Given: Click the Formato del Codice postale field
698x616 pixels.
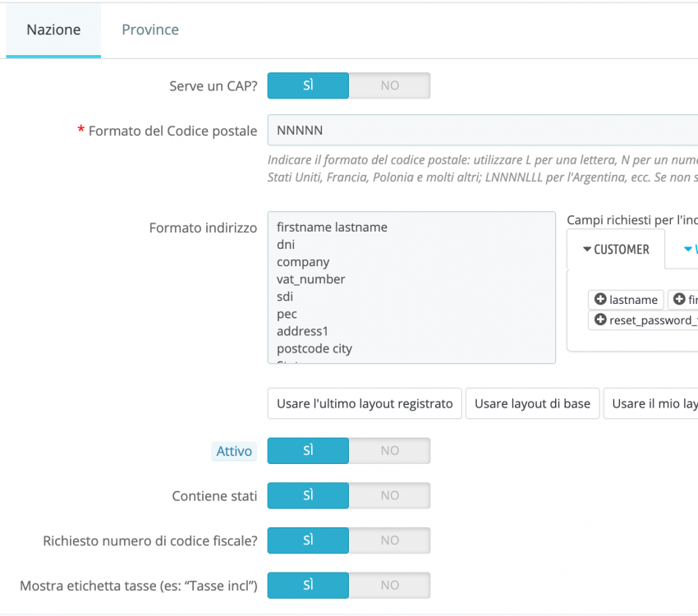Looking at the screenshot, I should click(483, 131).
